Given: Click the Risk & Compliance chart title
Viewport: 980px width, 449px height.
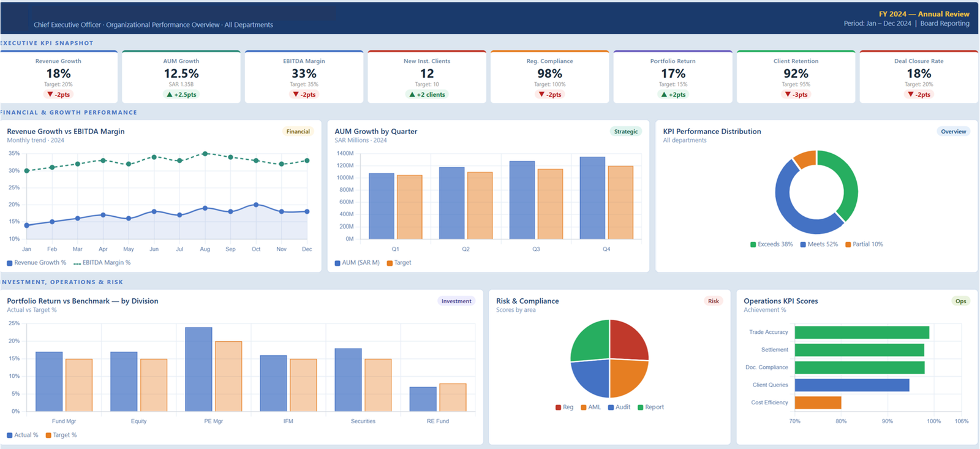Looking at the screenshot, I should point(527,301).
